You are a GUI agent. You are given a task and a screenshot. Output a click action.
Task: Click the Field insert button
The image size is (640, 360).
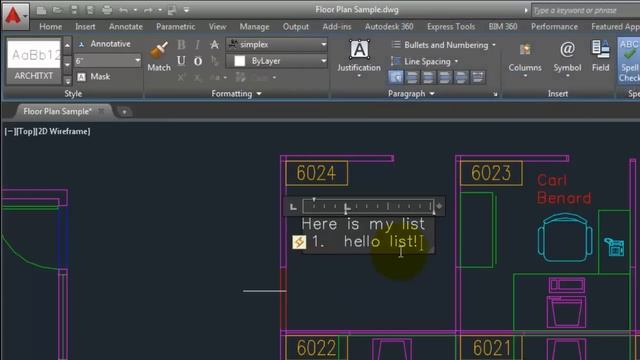coord(600,57)
